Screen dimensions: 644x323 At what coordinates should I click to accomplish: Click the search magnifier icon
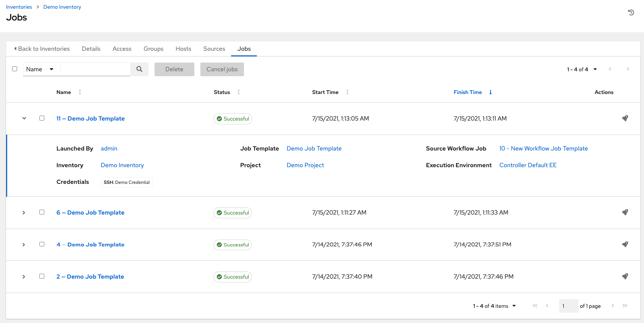[x=139, y=69]
